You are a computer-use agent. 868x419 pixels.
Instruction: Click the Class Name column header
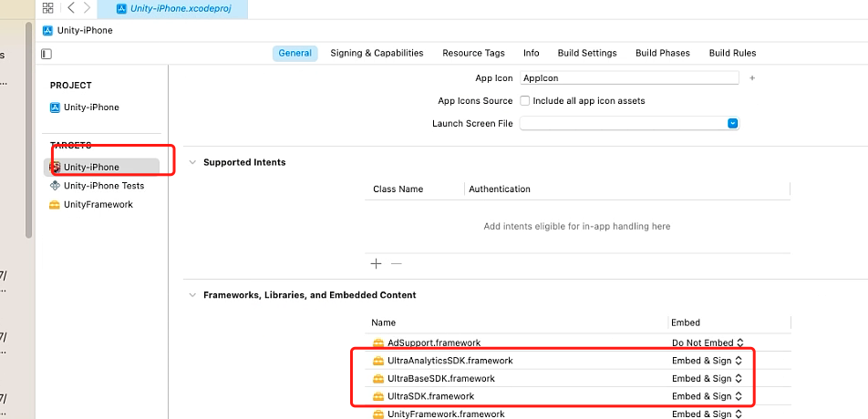coord(398,189)
